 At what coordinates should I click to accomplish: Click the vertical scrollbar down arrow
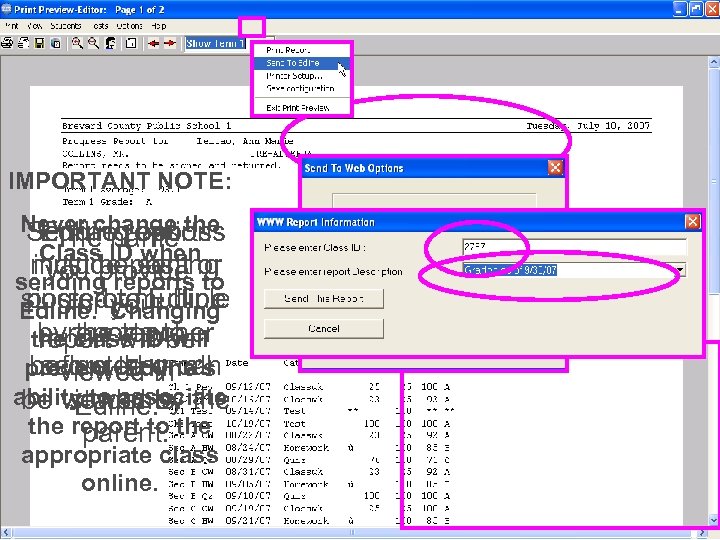coord(714,520)
